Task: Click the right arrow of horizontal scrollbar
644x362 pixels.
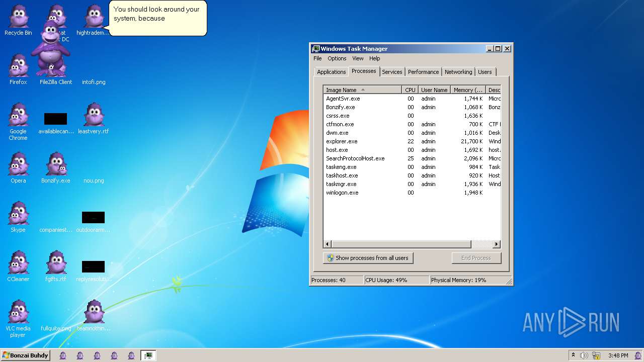Action: click(496, 244)
